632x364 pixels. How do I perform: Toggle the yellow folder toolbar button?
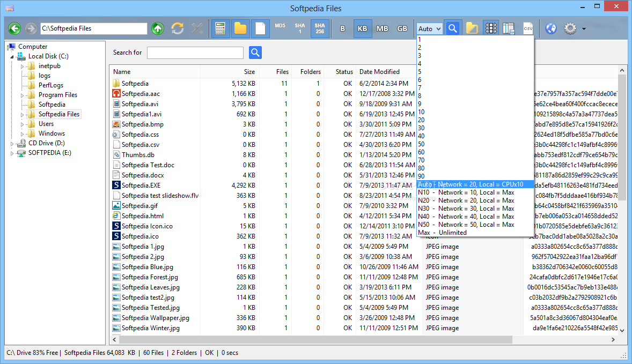tap(240, 28)
